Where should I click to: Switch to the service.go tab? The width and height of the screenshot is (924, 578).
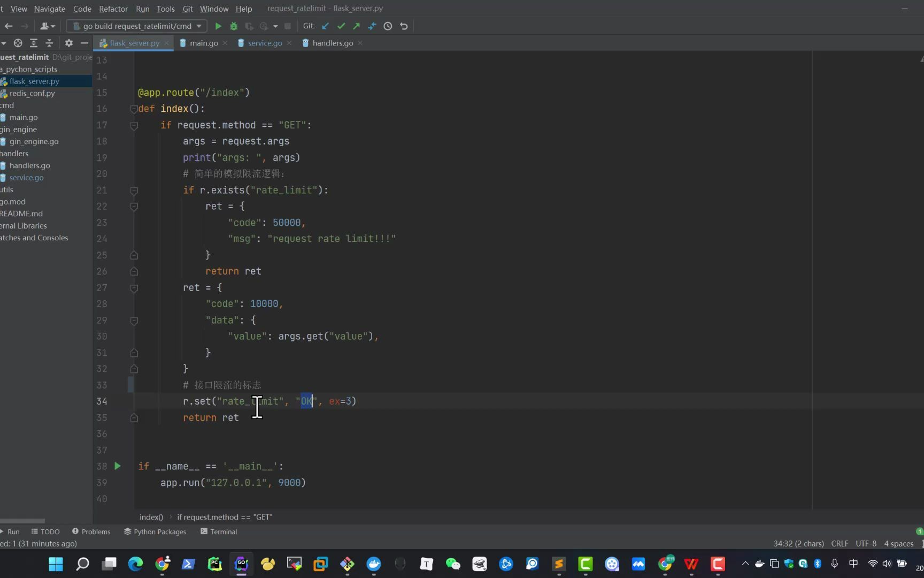pos(265,43)
